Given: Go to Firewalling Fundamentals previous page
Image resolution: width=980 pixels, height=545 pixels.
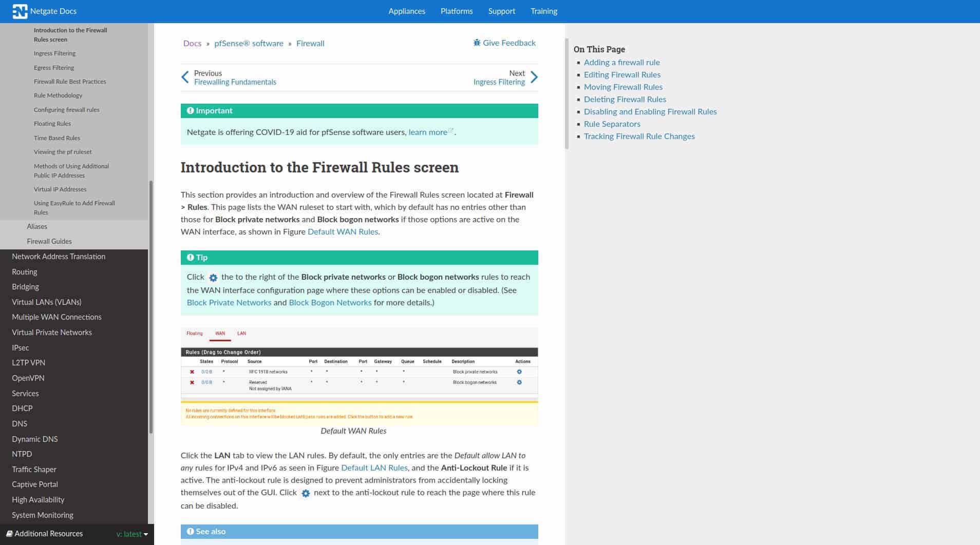Looking at the screenshot, I should coord(235,82).
